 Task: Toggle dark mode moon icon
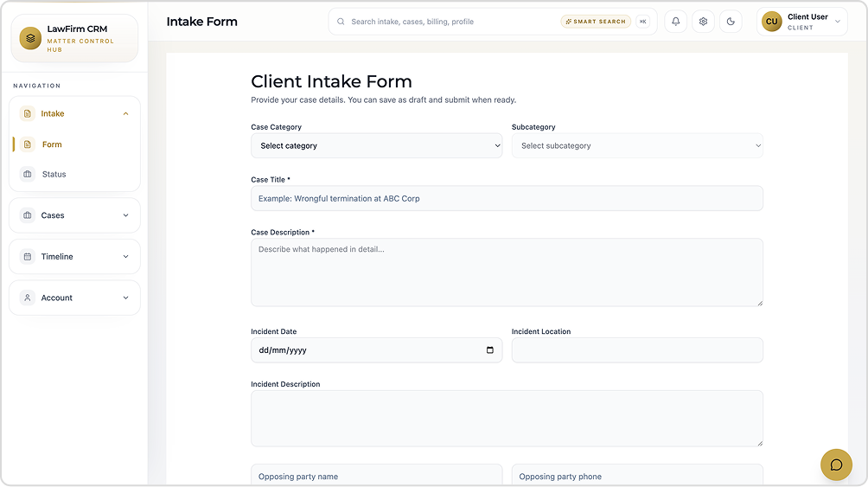[x=731, y=22]
